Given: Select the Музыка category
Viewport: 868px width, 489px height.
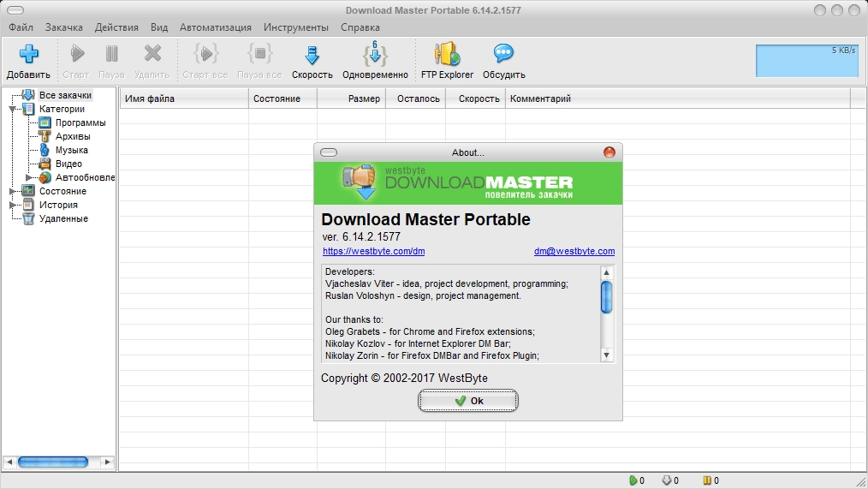Looking at the screenshot, I should tap(71, 150).
